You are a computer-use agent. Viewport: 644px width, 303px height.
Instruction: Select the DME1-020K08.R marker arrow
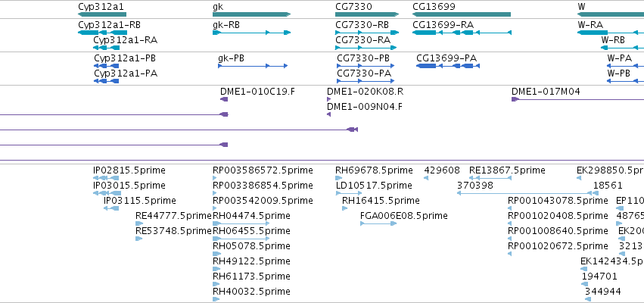(x=328, y=99)
